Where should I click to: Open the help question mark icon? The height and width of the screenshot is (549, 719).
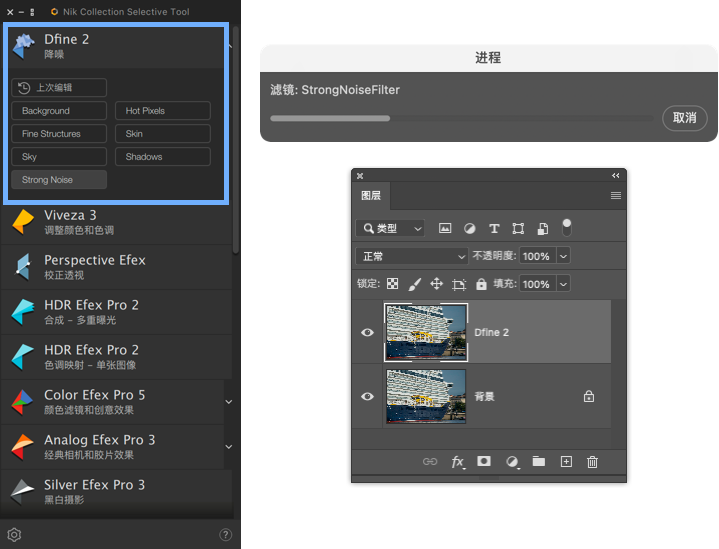pos(225,534)
